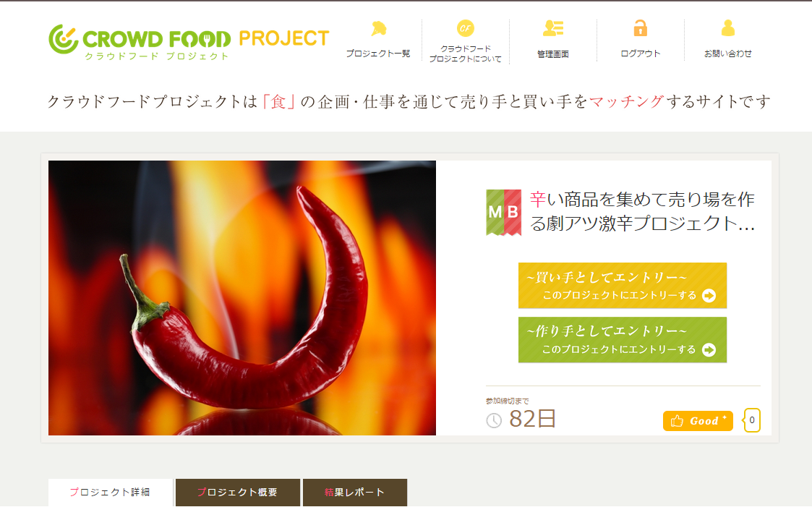
Task: Open the 管理画面 user list icon
Action: (553, 28)
